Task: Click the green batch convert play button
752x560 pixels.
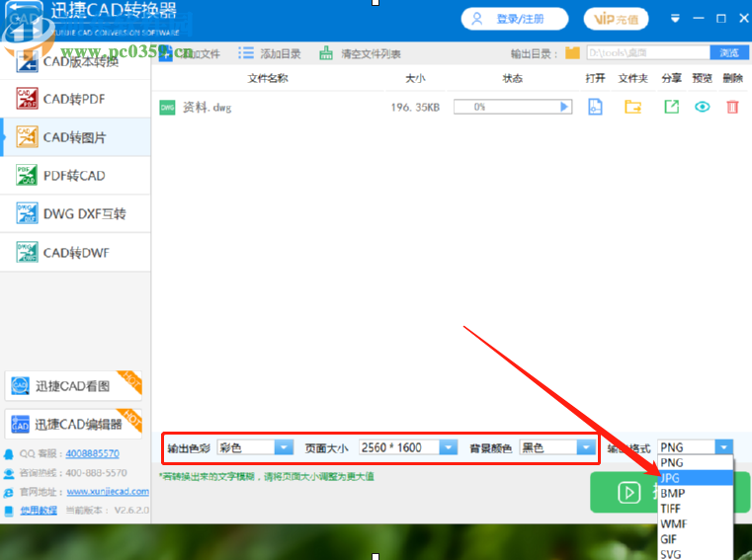Action: coord(628,493)
